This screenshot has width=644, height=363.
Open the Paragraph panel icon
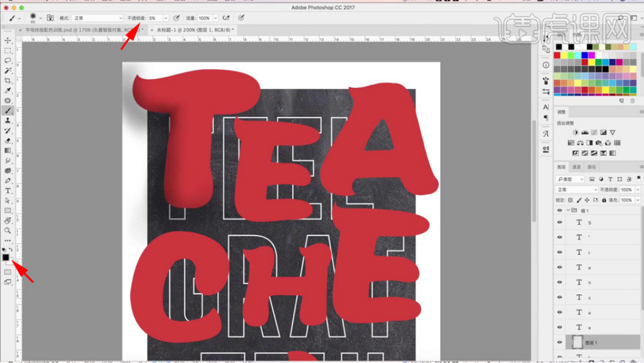pos(546,118)
